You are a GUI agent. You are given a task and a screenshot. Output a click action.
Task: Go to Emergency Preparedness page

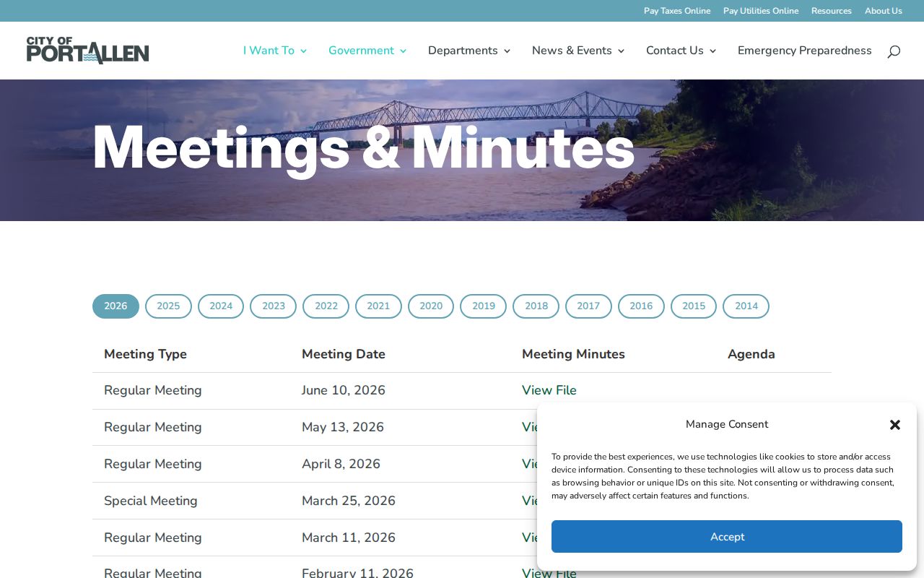[x=805, y=51]
